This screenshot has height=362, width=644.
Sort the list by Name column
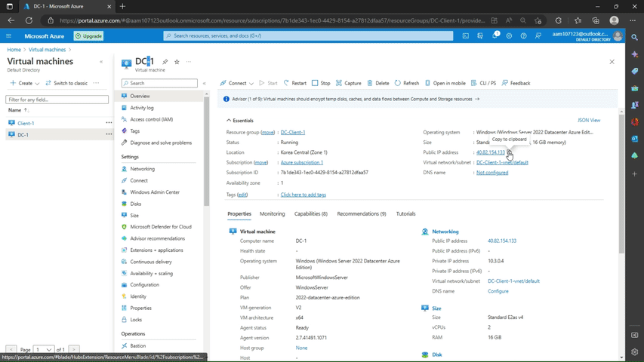click(18, 110)
